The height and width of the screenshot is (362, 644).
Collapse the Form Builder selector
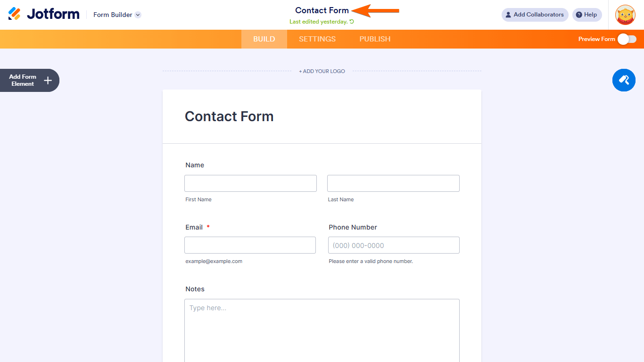pos(137,15)
